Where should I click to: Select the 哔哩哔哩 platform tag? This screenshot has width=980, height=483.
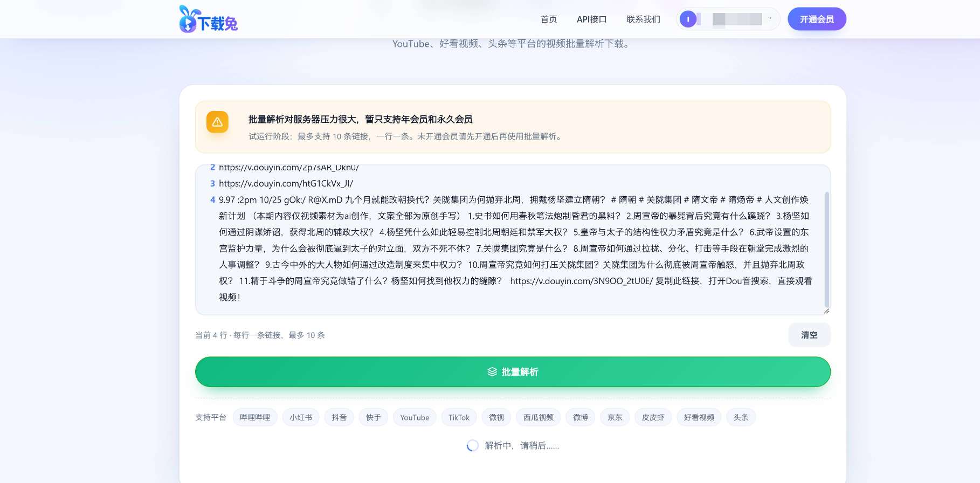coord(255,417)
